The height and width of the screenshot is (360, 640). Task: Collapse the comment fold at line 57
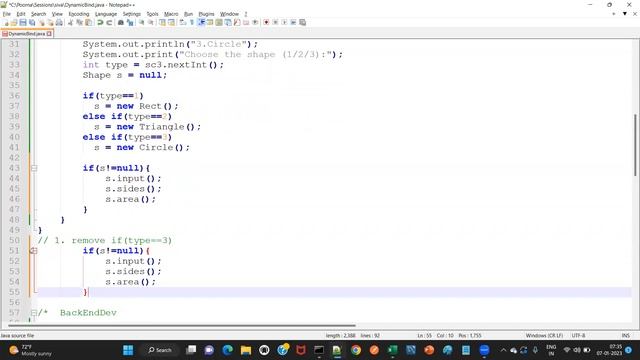(34, 313)
